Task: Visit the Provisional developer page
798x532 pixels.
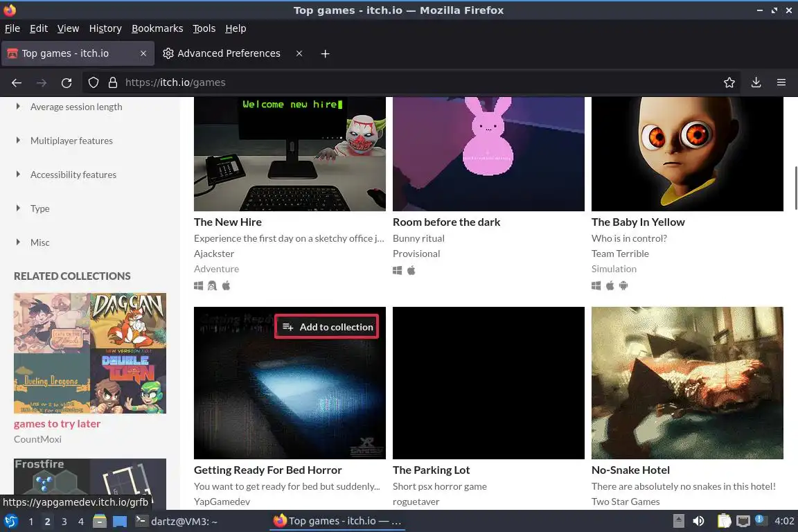Action: point(416,254)
